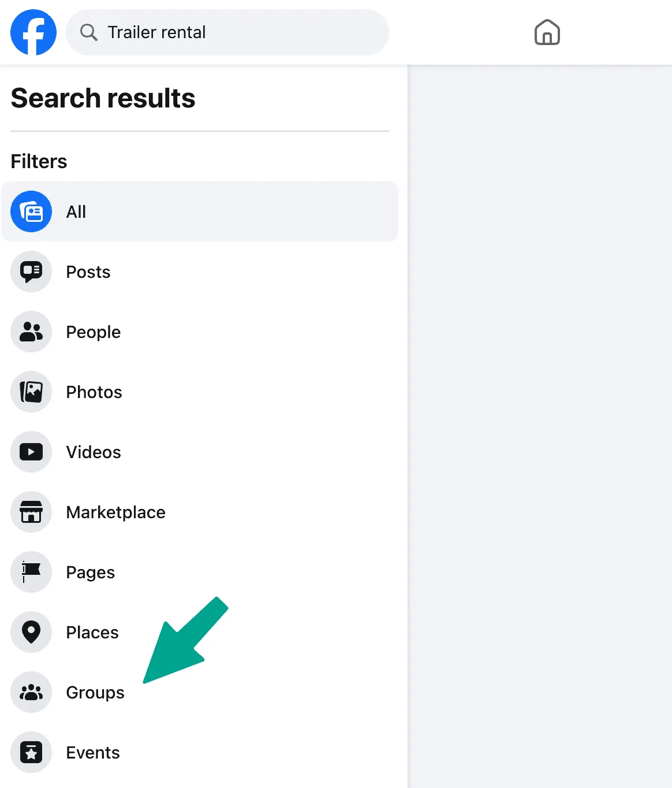Choose the People filter text
The image size is (672, 788).
coord(93,332)
